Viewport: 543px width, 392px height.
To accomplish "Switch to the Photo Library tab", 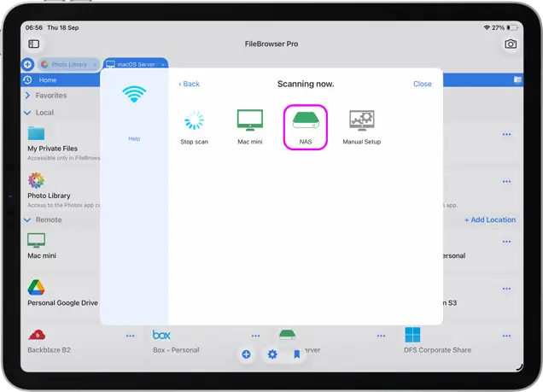I will click(x=68, y=64).
